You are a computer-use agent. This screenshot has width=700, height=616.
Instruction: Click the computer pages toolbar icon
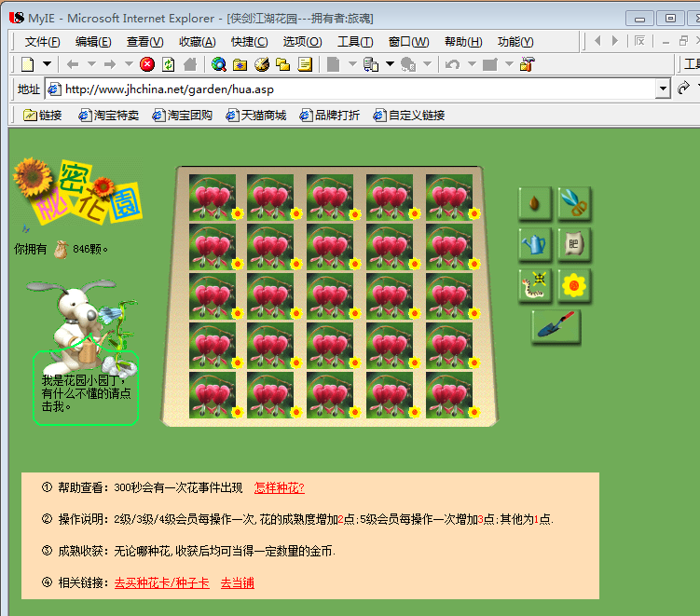coord(371,64)
